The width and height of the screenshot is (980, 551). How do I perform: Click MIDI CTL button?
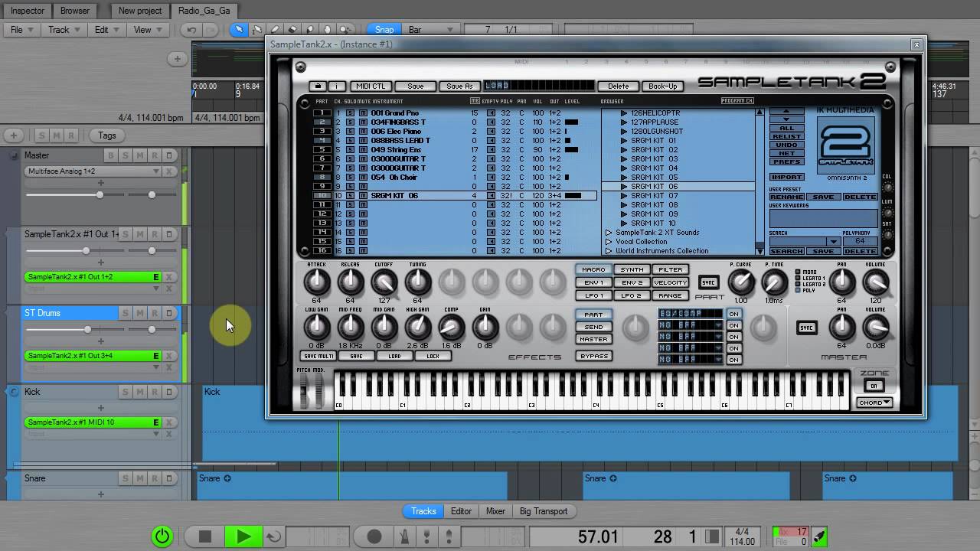click(371, 86)
